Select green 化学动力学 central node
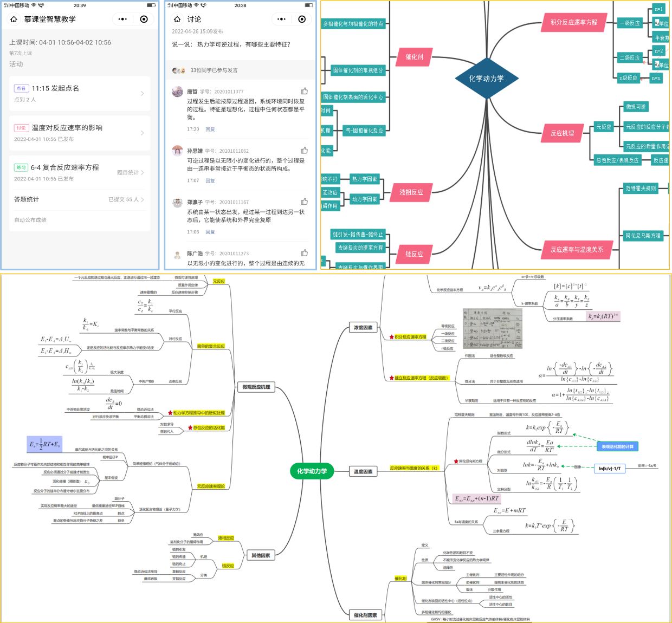 click(312, 471)
